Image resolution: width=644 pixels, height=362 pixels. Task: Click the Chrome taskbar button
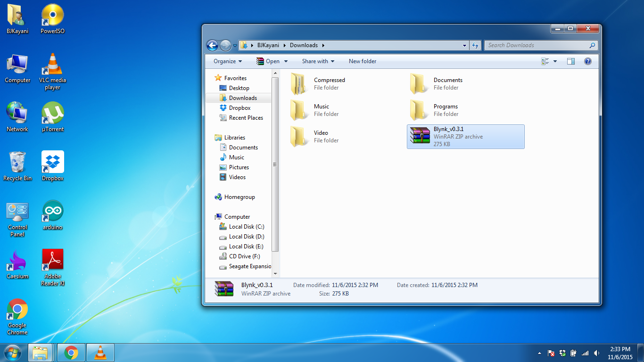click(x=71, y=353)
